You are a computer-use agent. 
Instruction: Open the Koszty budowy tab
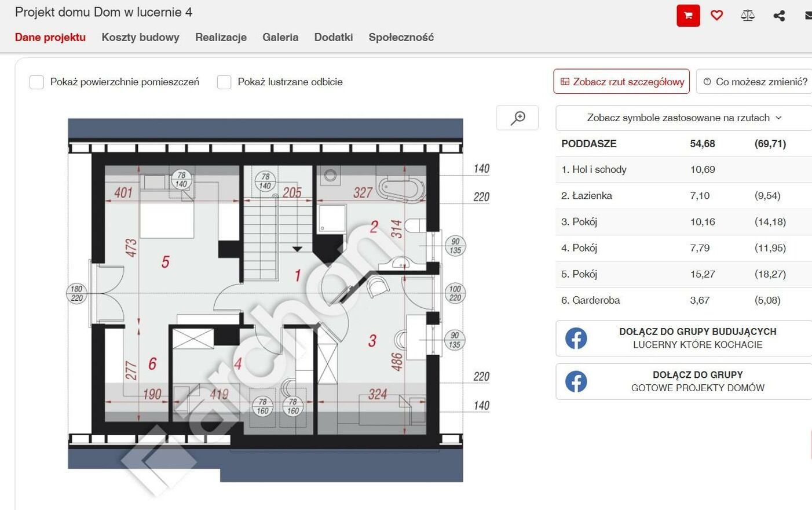(x=140, y=37)
